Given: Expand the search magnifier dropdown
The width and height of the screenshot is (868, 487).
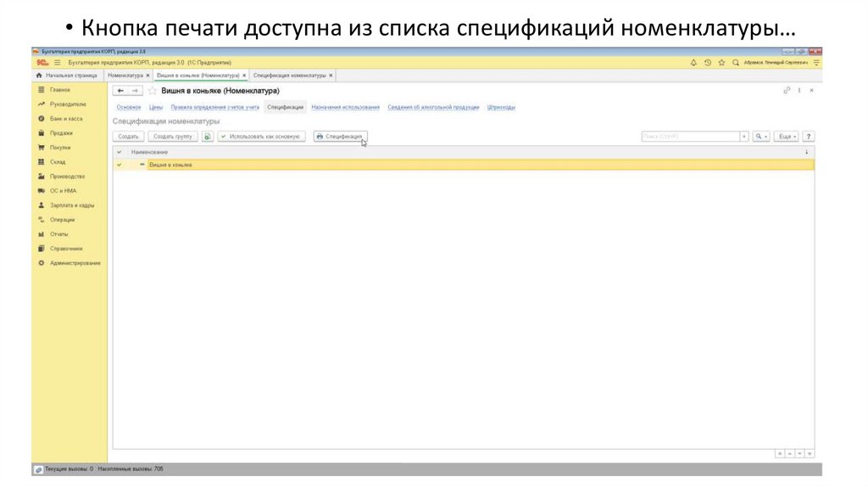Looking at the screenshot, I should 760,137.
